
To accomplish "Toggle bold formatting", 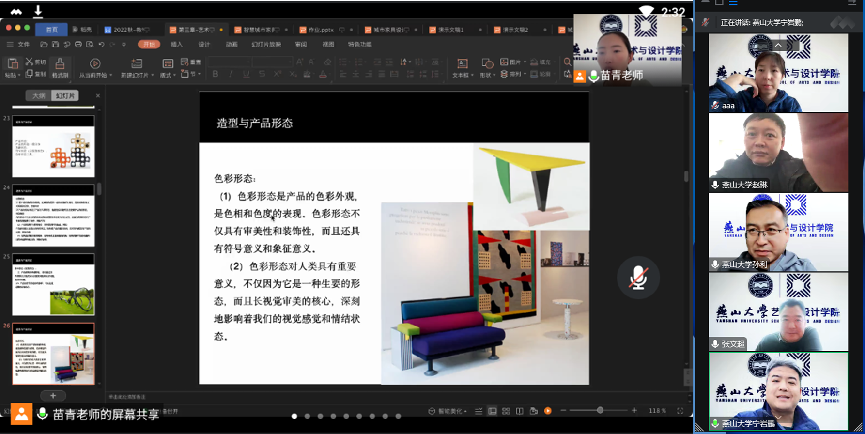I will (x=215, y=75).
